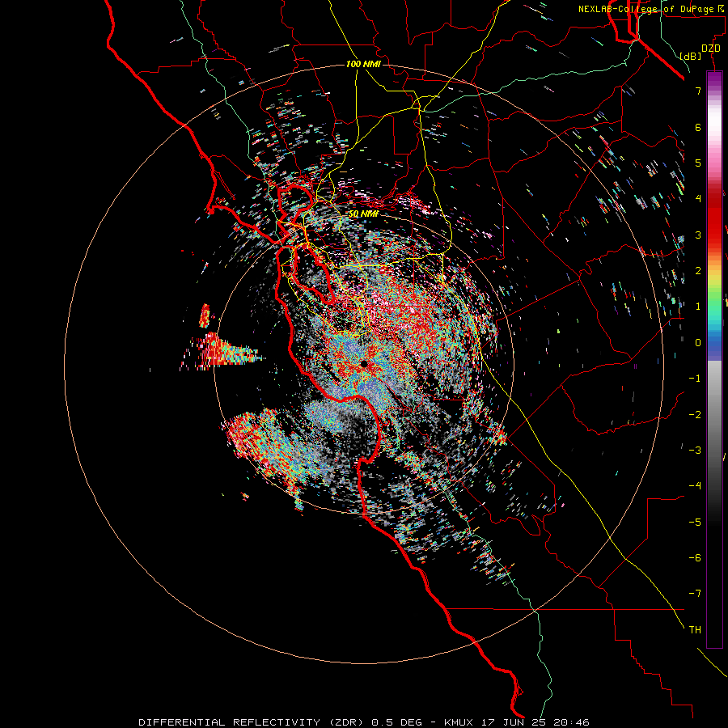Click the [dB] unit label
The height and width of the screenshot is (728, 728).
tap(691, 57)
